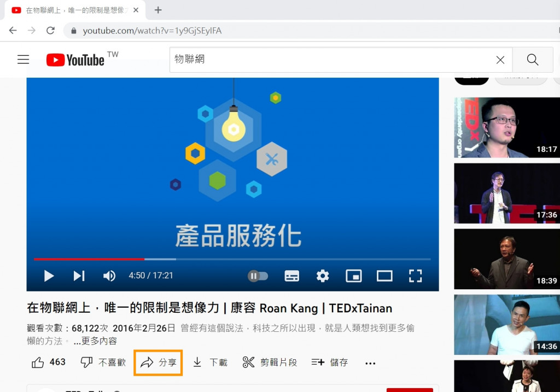Open the recommended video lasting 18:39
This screenshot has width=560, height=392.
click(x=507, y=259)
